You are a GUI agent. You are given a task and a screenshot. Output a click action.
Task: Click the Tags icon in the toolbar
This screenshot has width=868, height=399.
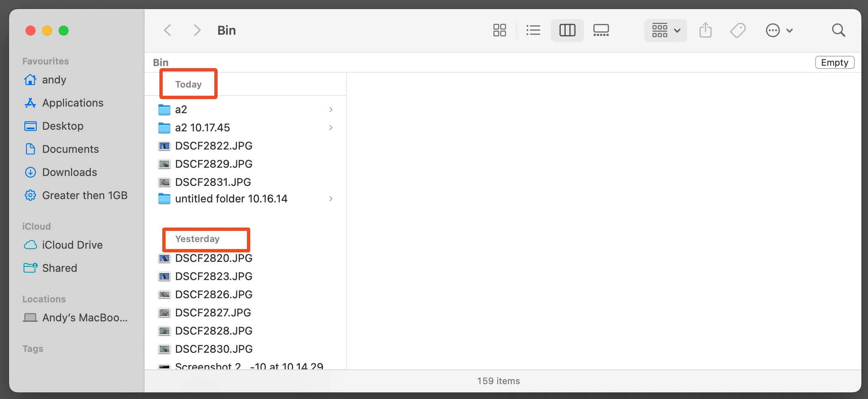click(x=739, y=30)
